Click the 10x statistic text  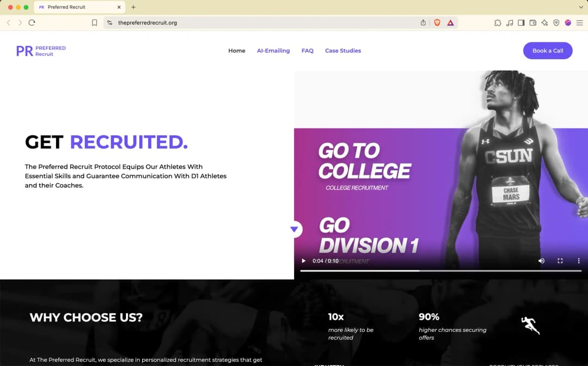pos(336,317)
